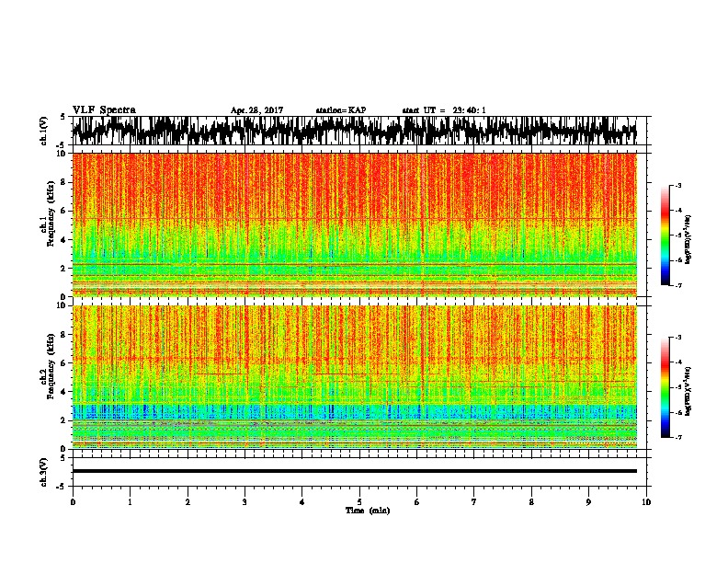Click the date 'Apr. 28, 2017'
Screen dimensions: 728x563
point(256,110)
